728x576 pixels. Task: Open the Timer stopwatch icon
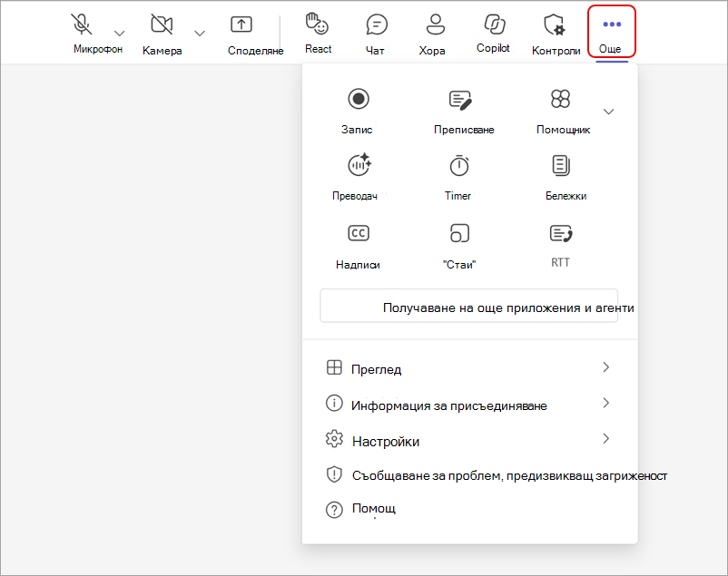(459, 165)
